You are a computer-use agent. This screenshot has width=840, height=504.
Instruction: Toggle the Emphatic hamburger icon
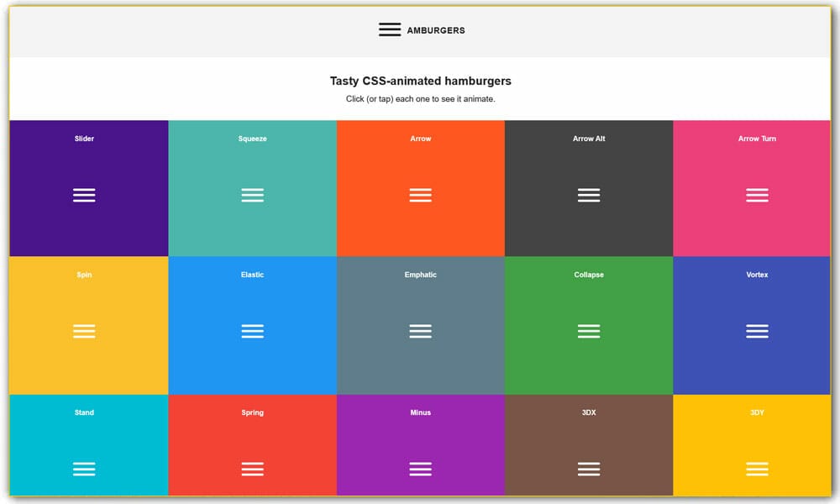420,331
